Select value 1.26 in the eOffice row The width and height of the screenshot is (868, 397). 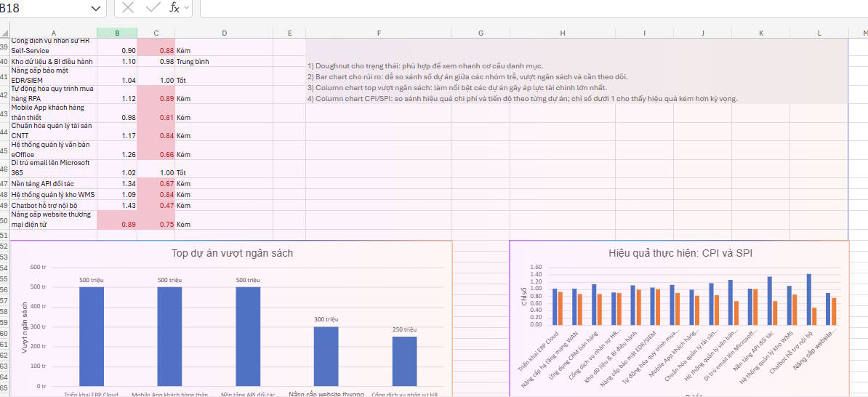[117, 150]
